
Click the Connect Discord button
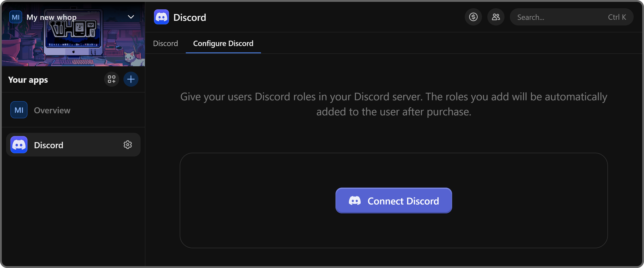393,201
